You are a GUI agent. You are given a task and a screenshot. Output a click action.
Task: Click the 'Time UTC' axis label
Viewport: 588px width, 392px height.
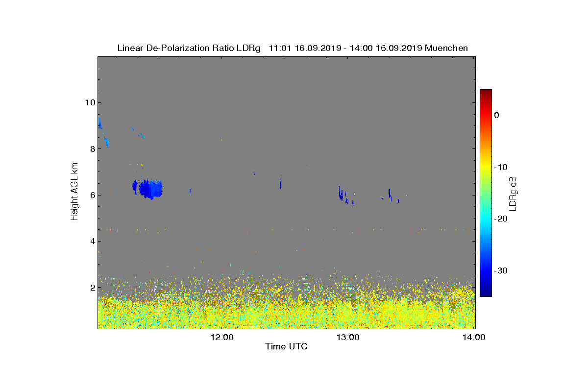(x=286, y=346)
